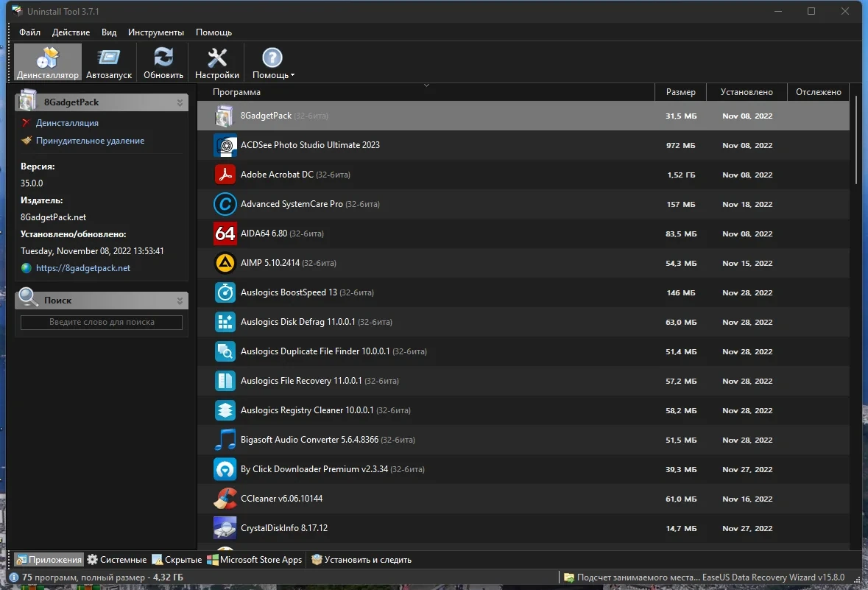The width and height of the screenshot is (868, 590).
Task: Click the Adobe Acrobat DC icon
Action: (x=225, y=175)
